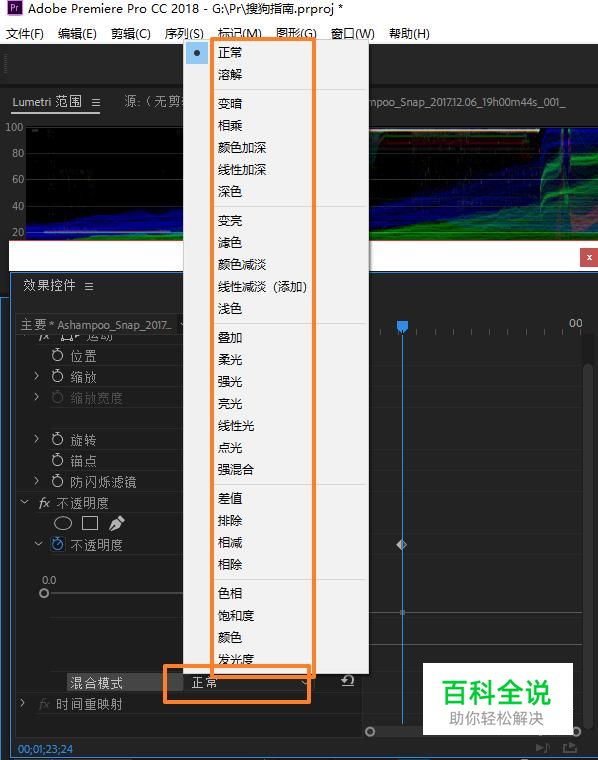Screen dimensions: 598x760
Task: Expand the 时间重映射 effect
Action: tap(22, 703)
